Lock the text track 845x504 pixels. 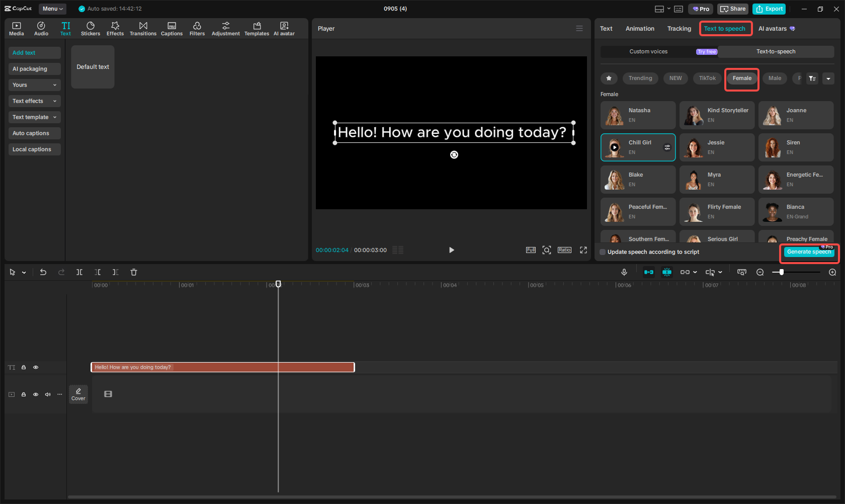coord(24,367)
